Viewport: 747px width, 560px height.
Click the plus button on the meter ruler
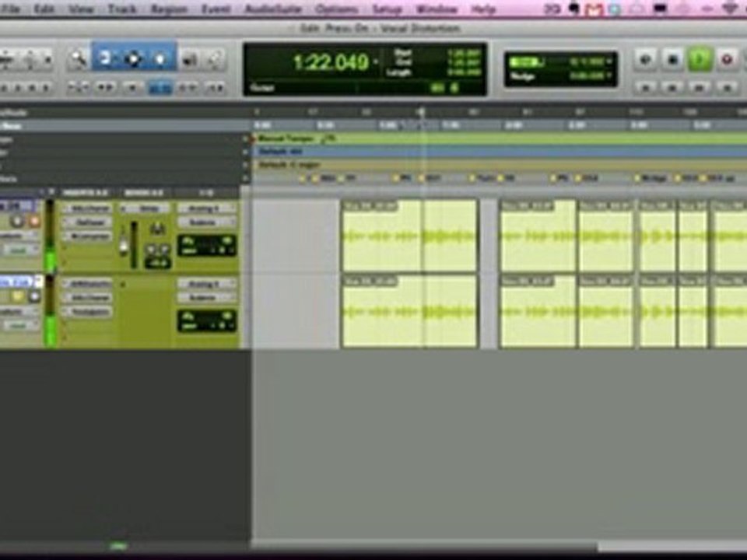pos(246,152)
